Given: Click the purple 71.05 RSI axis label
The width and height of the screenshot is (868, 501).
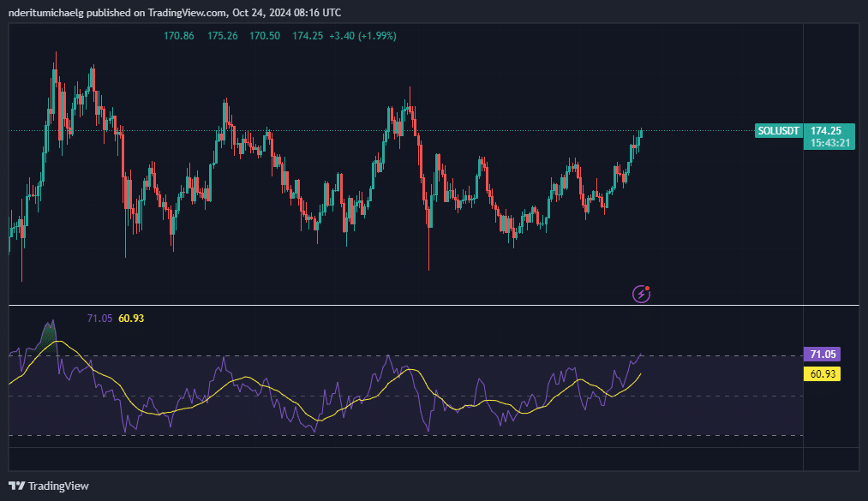Looking at the screenshot, I should point(822,354).
